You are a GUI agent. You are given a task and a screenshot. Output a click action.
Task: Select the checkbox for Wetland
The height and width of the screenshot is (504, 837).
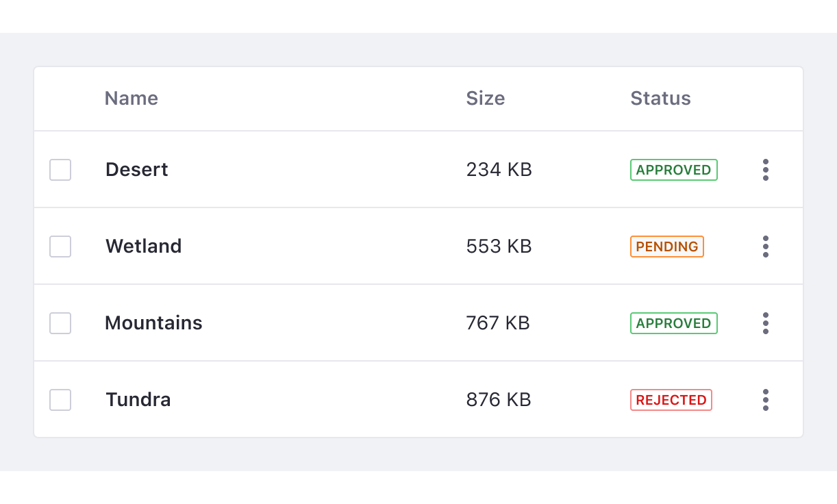60,247
